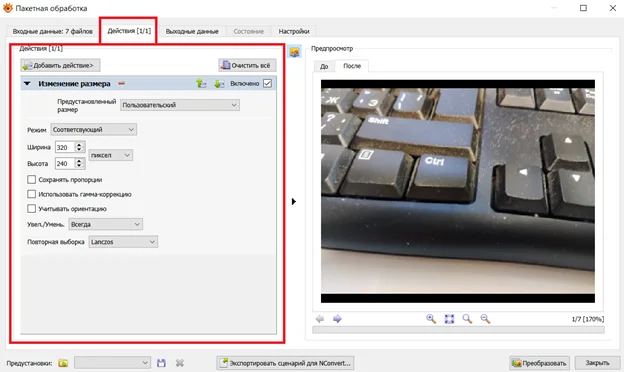The height and width of the screenshot is (372, 624).
Task: Click the Высота height field
Action: [65, 164]
